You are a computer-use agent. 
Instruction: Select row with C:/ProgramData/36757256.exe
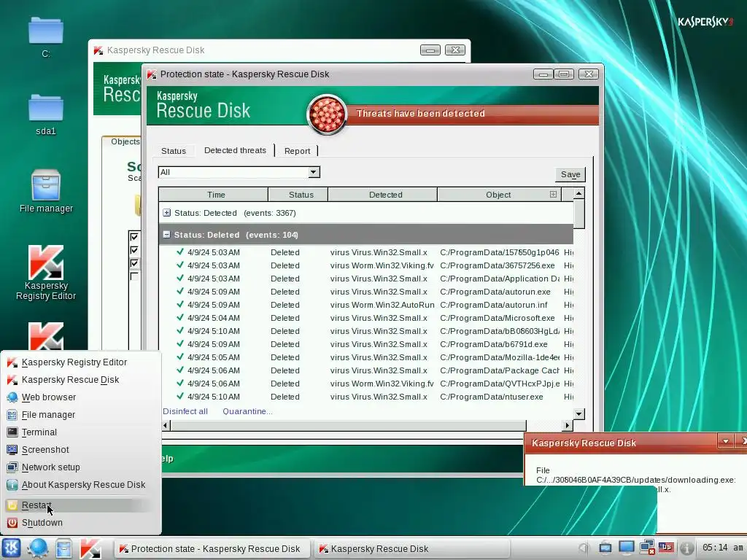(366, 265)
